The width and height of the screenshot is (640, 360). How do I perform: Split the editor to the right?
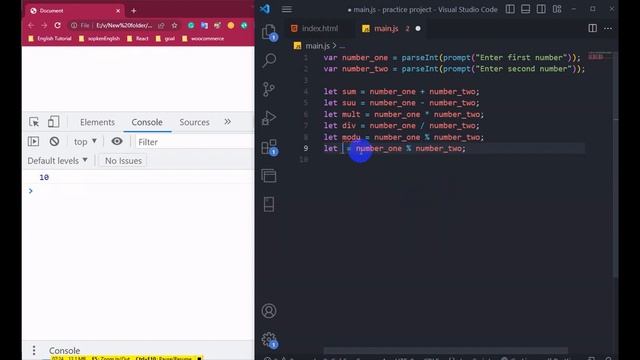[x=593, y=28]
